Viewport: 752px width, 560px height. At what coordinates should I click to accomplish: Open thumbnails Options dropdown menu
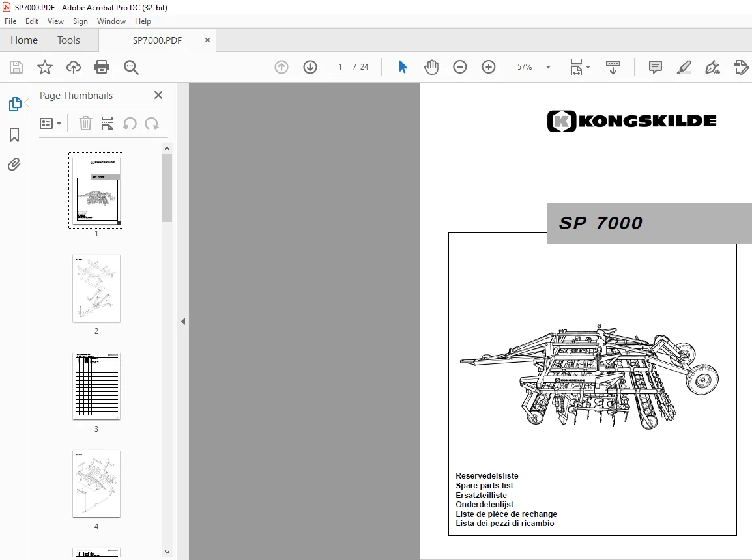[x=50, y=124]
